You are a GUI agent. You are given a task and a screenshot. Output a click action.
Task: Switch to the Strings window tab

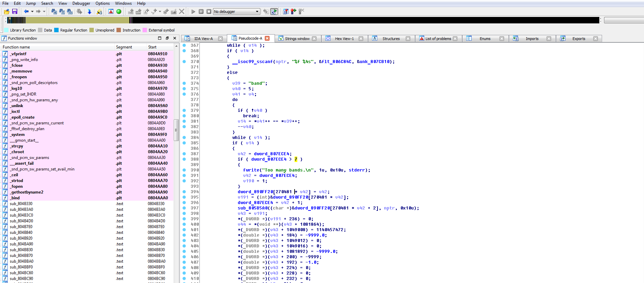coord(297,39)
